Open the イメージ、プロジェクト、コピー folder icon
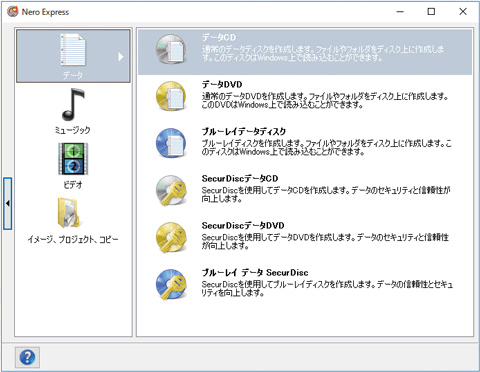Screen dimensions: 480x372 tap(69, 212)
